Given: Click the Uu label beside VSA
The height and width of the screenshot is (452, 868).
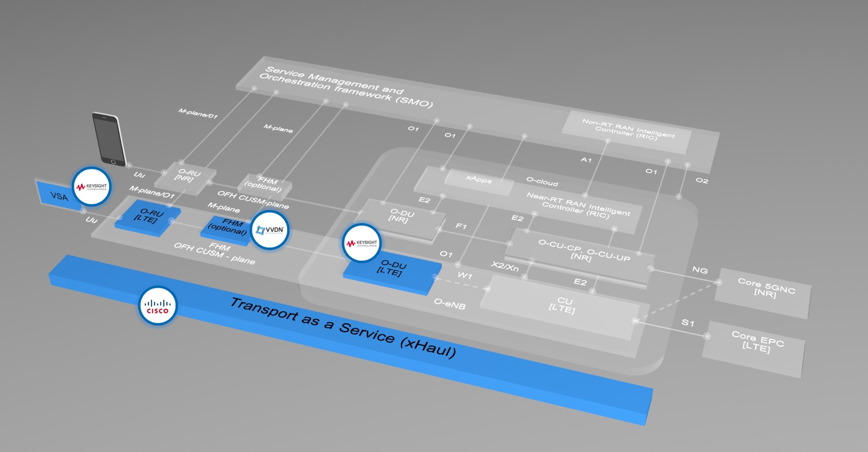Looking at the screenshot, I should coord(92,220).
